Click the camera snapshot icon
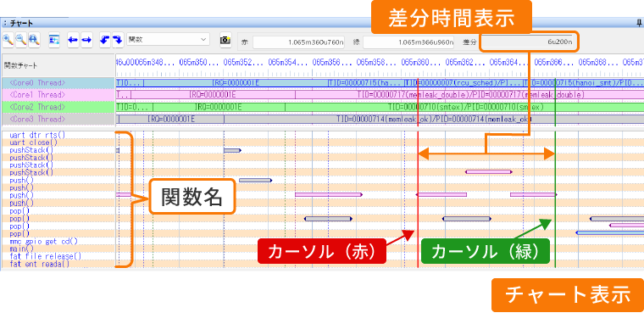This screenshot has height=324, width=644. pyautogui.click(x=225, y=40)
